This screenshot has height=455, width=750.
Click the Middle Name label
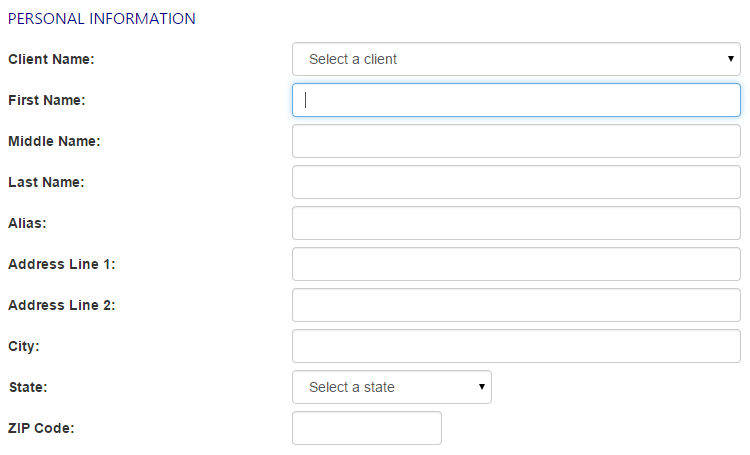(x=54, y=141)
